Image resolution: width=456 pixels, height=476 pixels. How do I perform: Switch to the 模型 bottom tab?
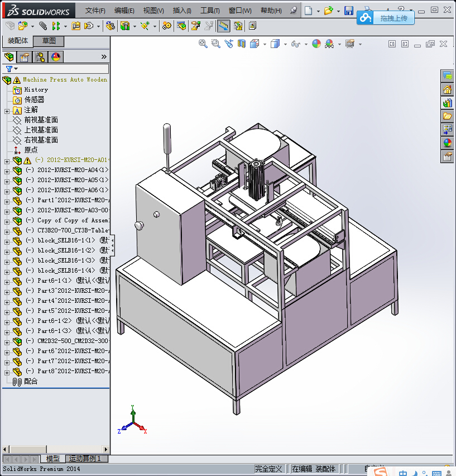pyautogui.click(x=53, y=458)
